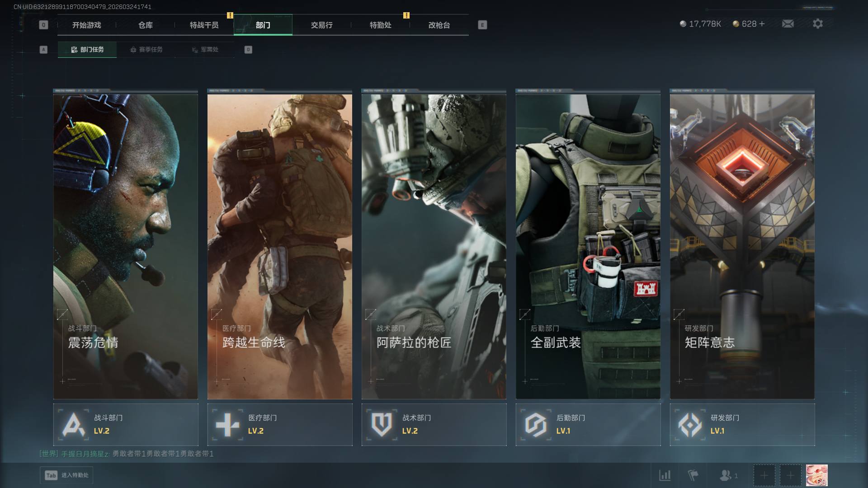This screenshot has width=868, height=488.
Task: Click the 跨越生命线 medical department card
Action: [279, 246]
